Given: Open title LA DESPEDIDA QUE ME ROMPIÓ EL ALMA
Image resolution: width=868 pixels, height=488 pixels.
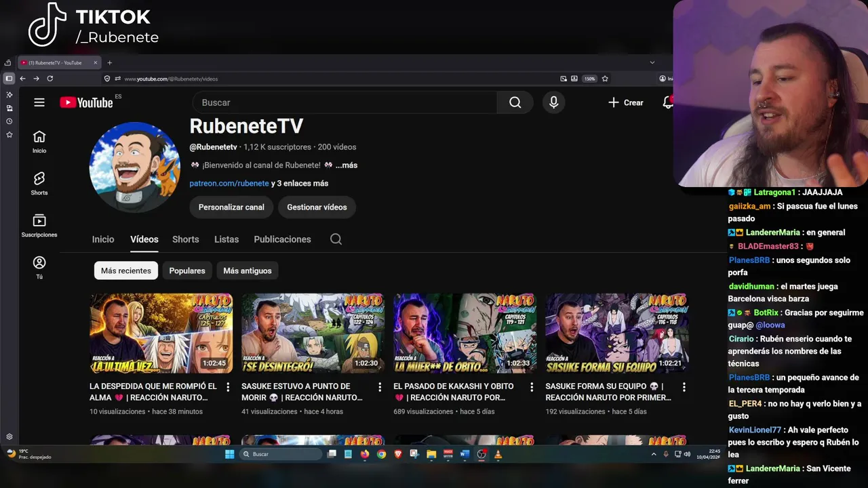Looking at the screenshot, I should (153, 392).
